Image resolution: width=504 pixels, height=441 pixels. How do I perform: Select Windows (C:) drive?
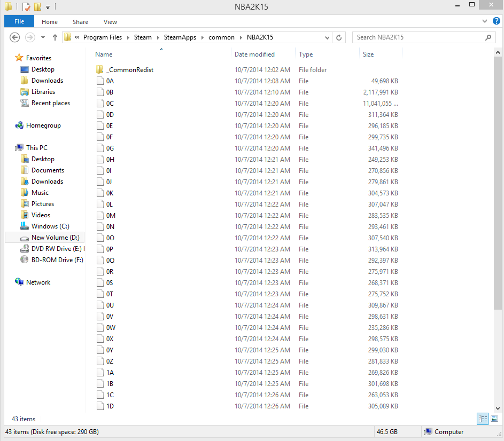tap(50, 226)
